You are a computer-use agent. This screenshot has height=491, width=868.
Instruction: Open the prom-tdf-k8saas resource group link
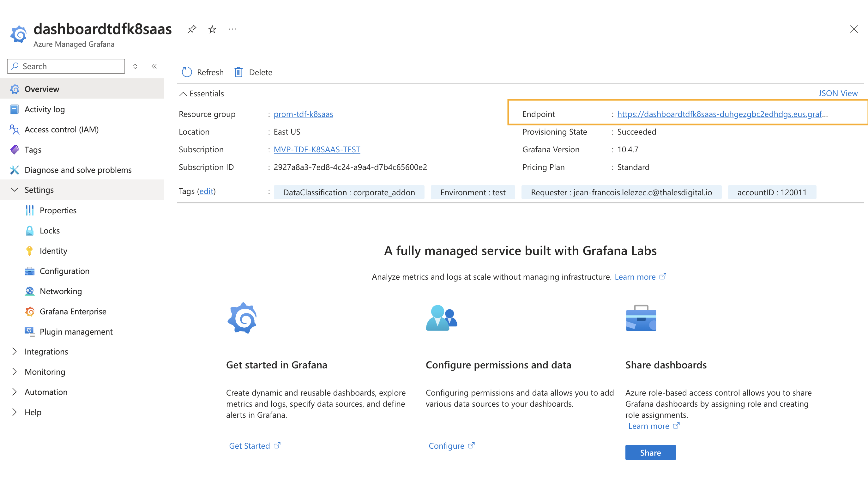pyautogui.click(x=303, y=114)
